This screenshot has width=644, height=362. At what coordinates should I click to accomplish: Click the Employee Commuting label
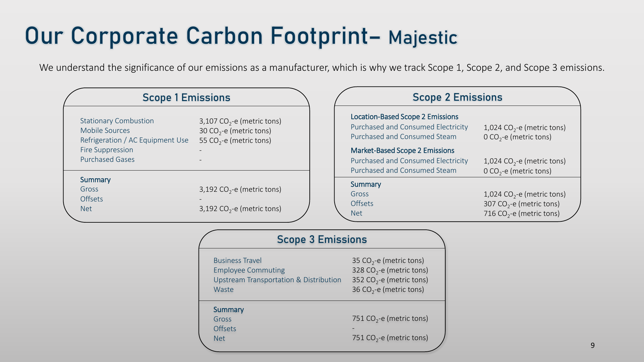click(x=249, y=270)
